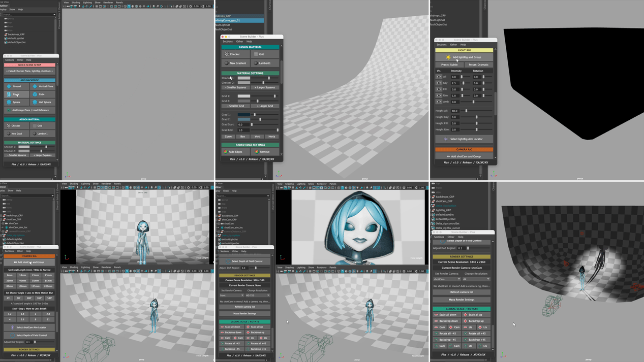
Task: Open the Shading menu in the viewport
Action: pyautogui.click(x=75, y=3)
